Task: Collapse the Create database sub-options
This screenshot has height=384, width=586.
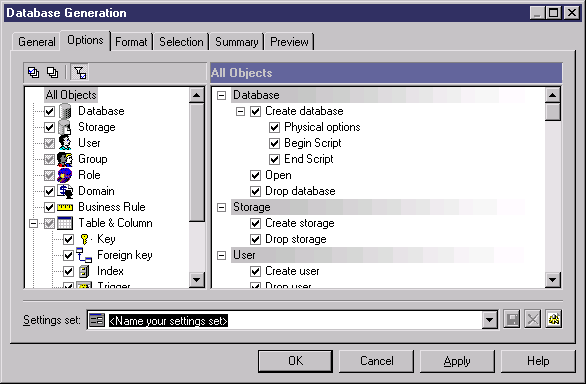Action: 241,111
